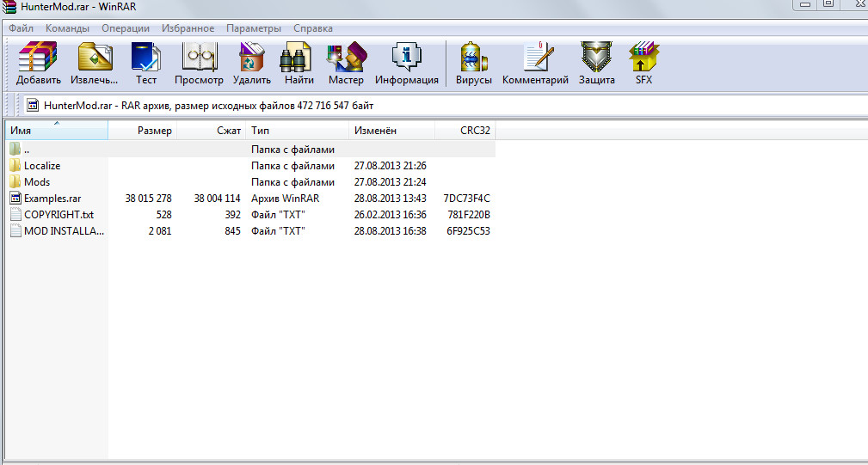This screenshot has width=868, height=465.
Task: Select the Examples.rar file name
Action: (52, 198)
